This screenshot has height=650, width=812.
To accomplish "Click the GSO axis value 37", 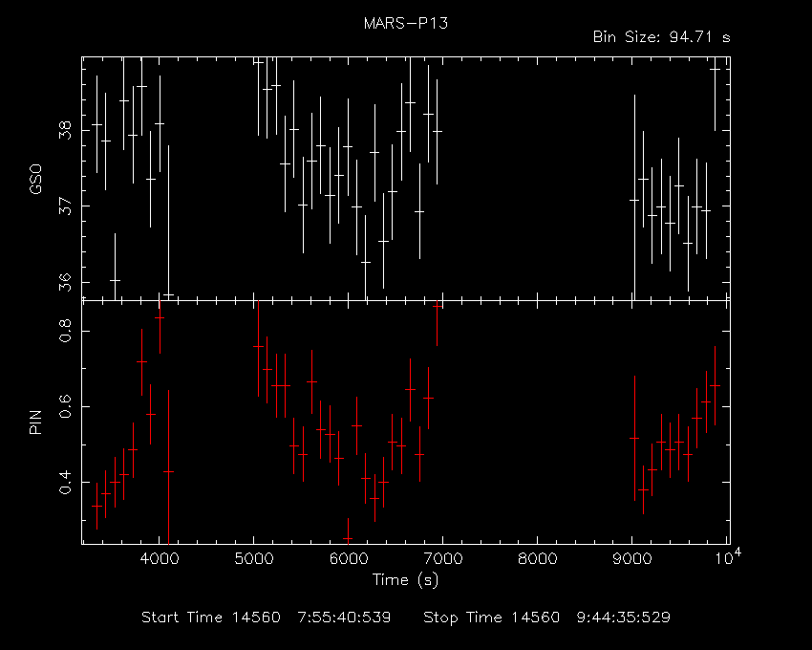I will 65,206.
